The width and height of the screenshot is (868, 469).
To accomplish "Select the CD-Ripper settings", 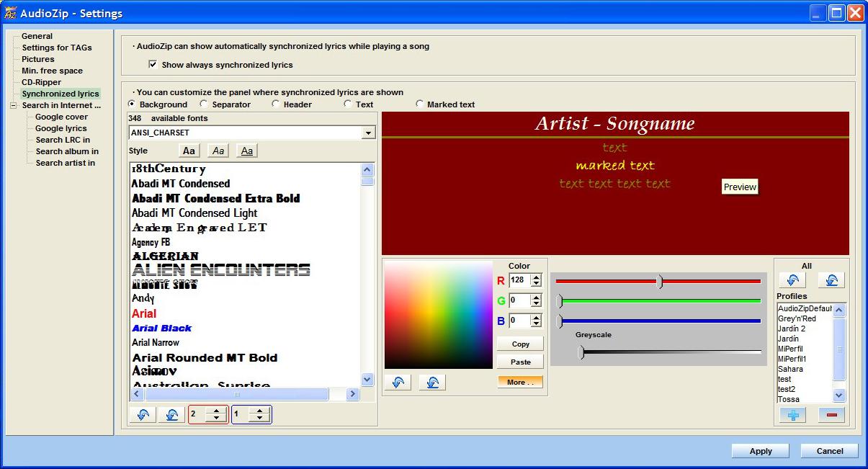I will pos(42,82).
